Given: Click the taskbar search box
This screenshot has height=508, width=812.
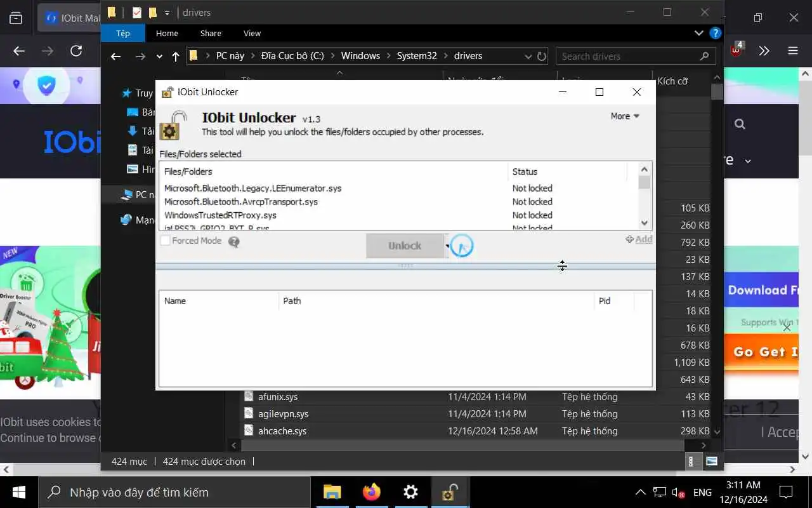Looking at the screenshot, I should [174, 492].
